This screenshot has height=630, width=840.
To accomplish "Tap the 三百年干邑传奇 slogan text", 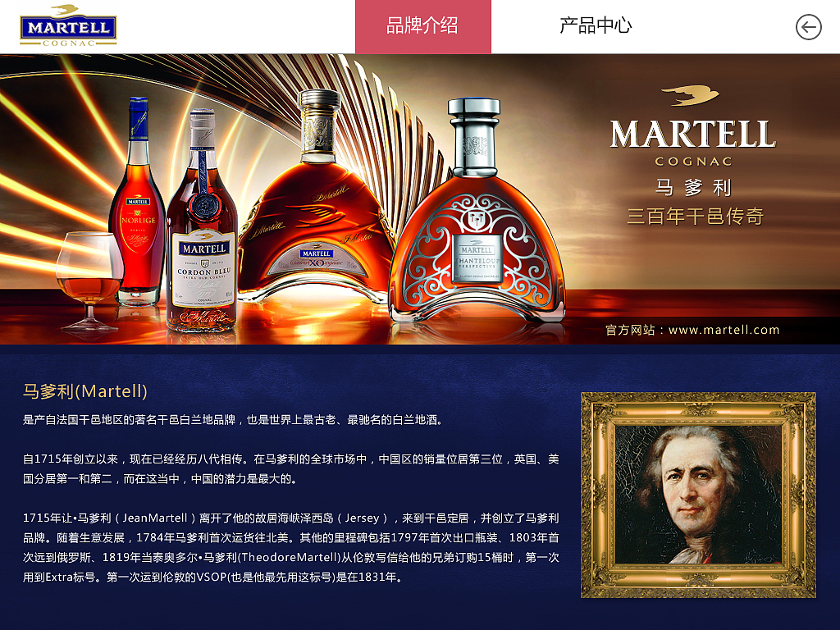I will pyautogui.click(x=695, y=217).
